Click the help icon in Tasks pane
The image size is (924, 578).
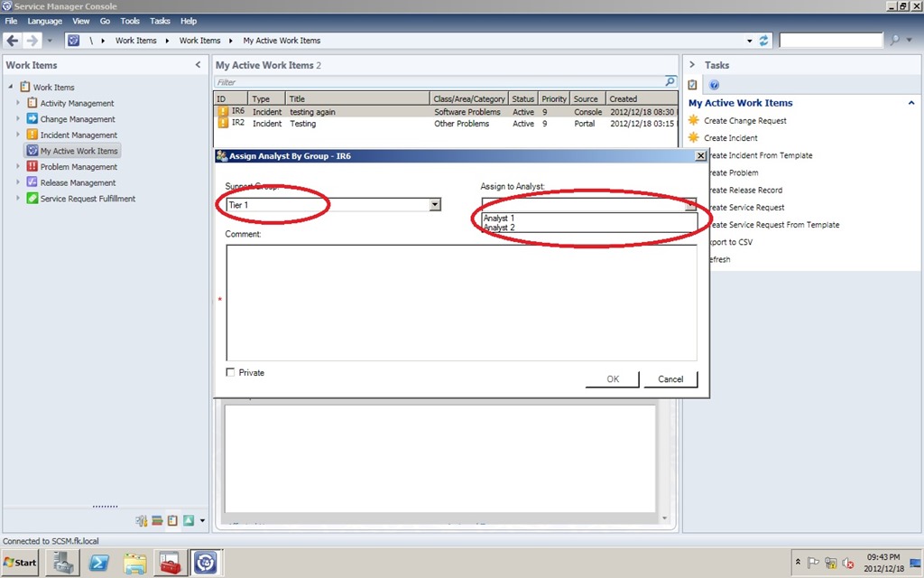(714, 85)
